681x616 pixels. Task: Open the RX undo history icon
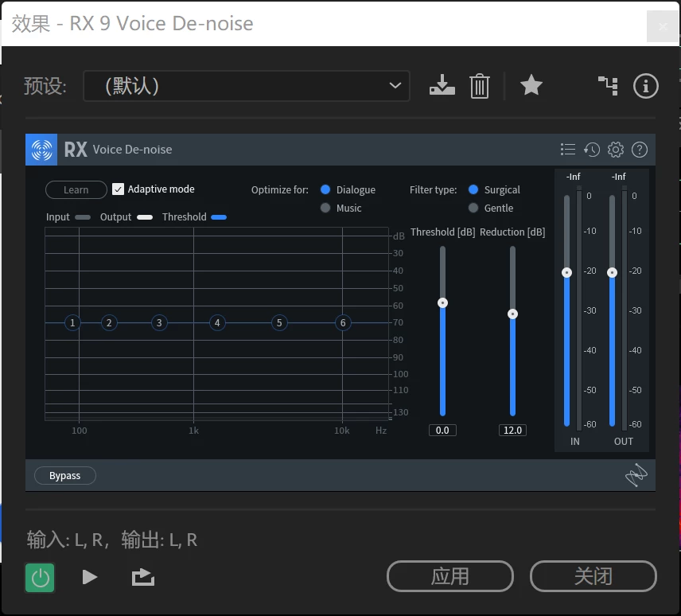592,150
